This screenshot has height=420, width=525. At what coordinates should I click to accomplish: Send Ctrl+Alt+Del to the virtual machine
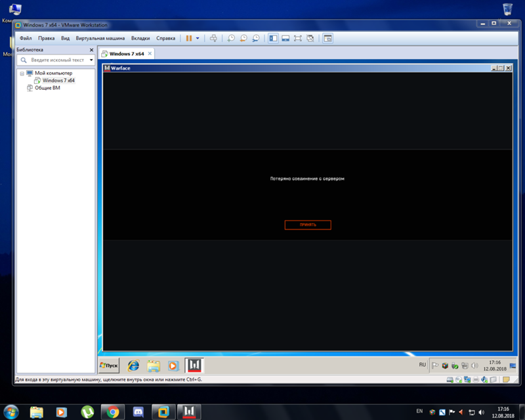(213, 38)
